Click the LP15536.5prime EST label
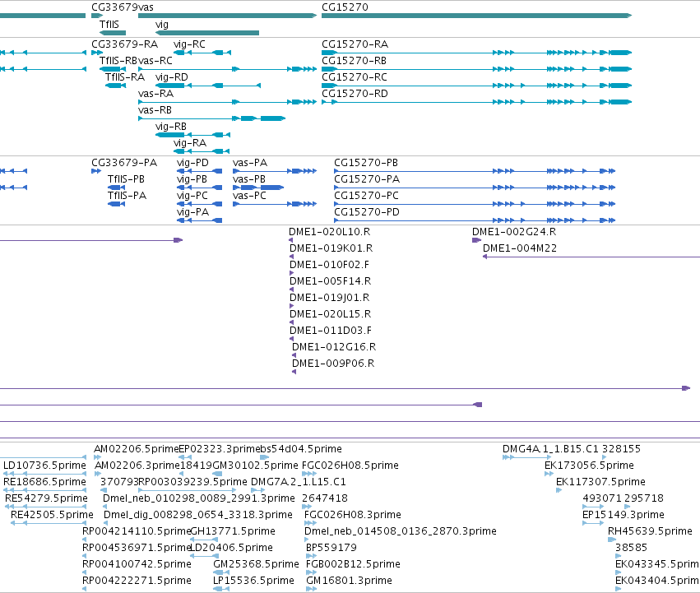700x593 pixels. (x=253, y=581)
